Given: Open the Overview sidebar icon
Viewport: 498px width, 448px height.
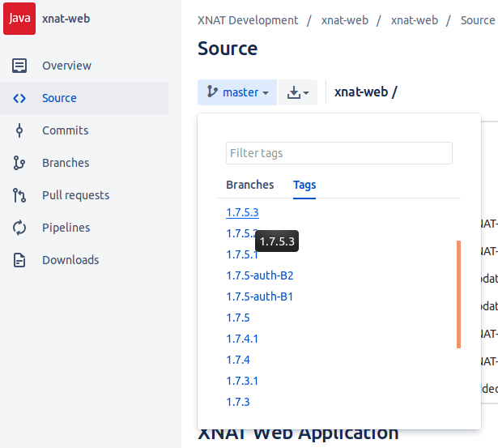Looking at the screenshot, I should pos(19,66).
